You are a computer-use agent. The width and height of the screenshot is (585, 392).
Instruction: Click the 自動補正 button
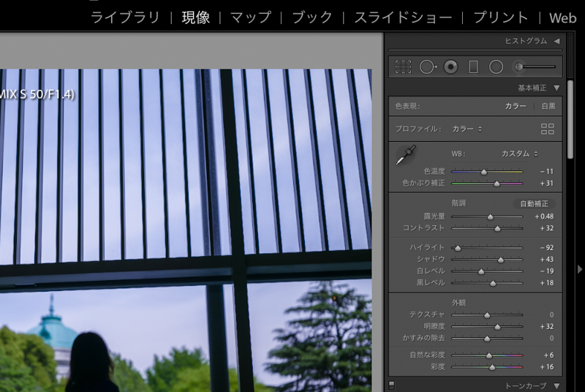coord(535,203)
